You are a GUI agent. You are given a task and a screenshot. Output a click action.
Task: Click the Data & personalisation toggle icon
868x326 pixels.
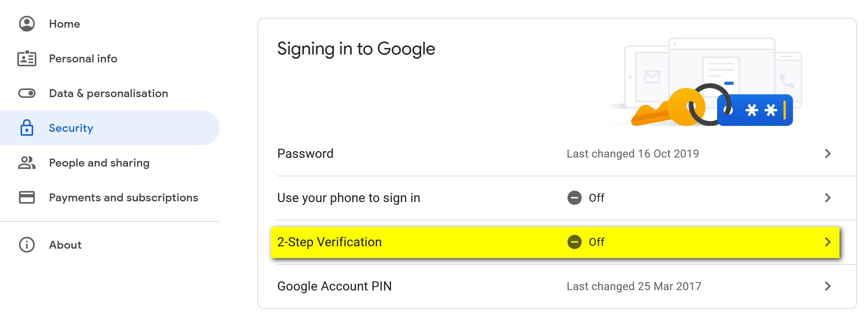(x=27, y=93)
